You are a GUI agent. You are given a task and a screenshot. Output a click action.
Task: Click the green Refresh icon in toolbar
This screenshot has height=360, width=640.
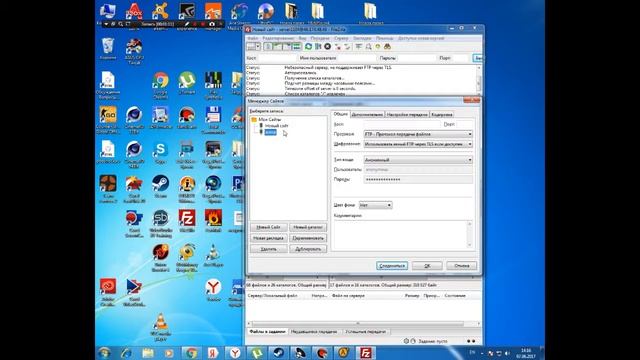pos(309,47)
